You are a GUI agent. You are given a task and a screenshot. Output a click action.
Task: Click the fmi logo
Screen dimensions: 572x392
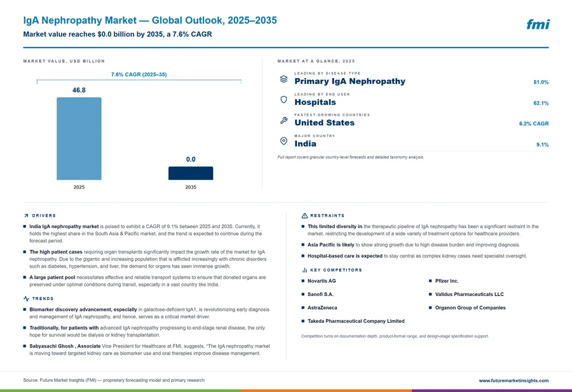(x=538, y=24)
